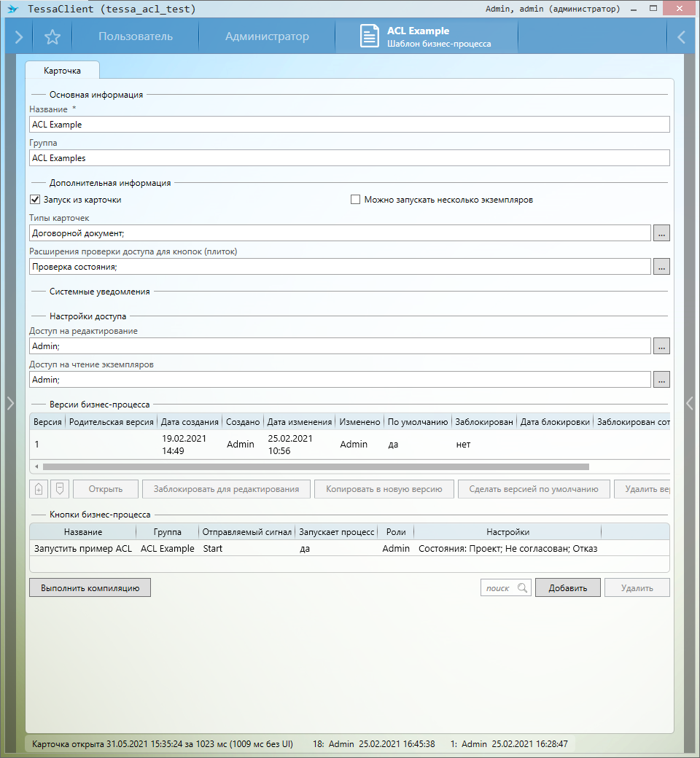Viewport: 700px width, 758px height.
Task: Expand the left navigation arrow in header
Action: 19,37
